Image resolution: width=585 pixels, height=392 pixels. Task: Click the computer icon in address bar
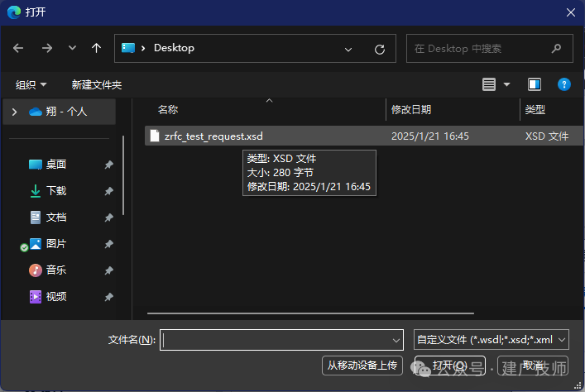tap(128, 48)
